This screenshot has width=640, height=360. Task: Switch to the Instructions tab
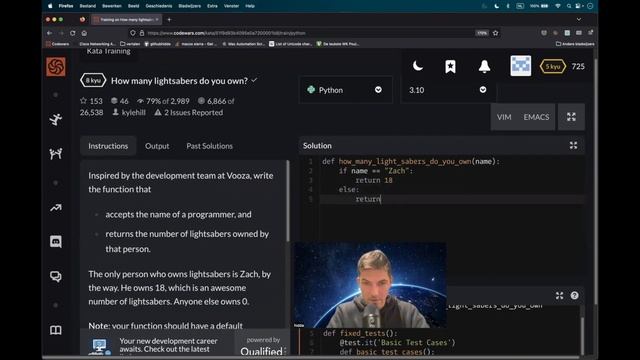pyautogui.click(x=108, y=146)
